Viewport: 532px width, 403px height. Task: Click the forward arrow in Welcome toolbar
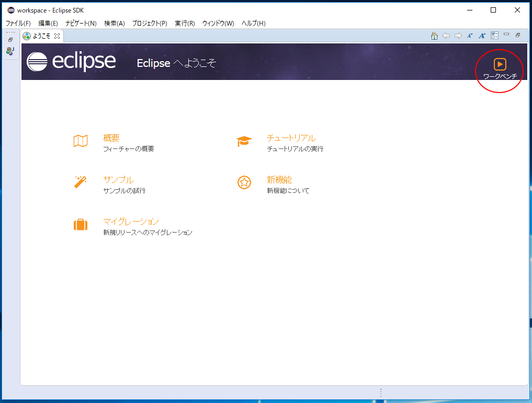pyautogui.click(x=458, y=36)
